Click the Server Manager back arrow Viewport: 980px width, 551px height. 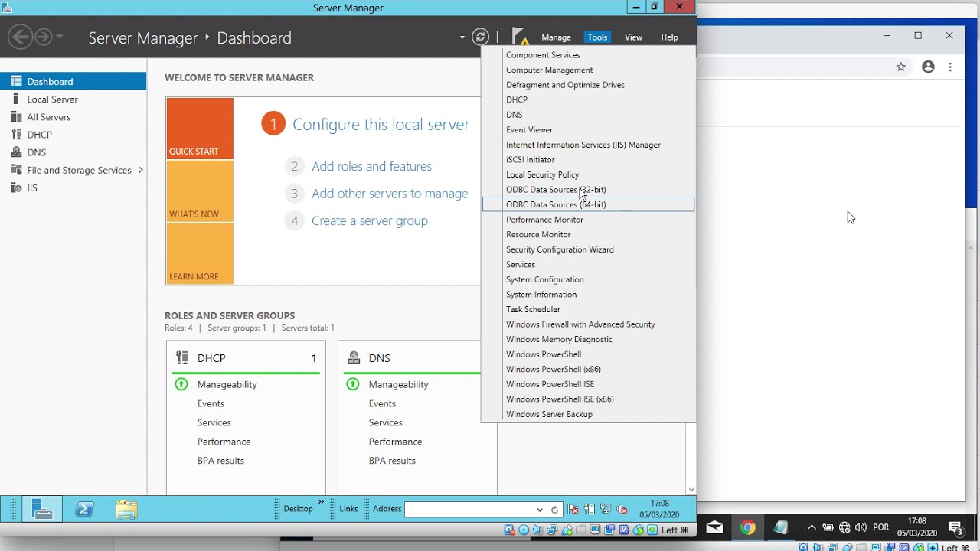click(21, 37)
